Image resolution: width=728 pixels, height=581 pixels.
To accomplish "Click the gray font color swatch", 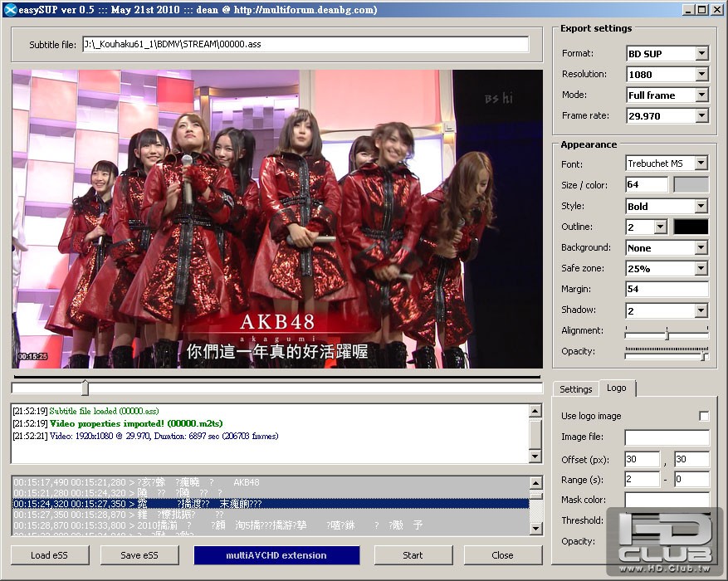I will point(691,185).
